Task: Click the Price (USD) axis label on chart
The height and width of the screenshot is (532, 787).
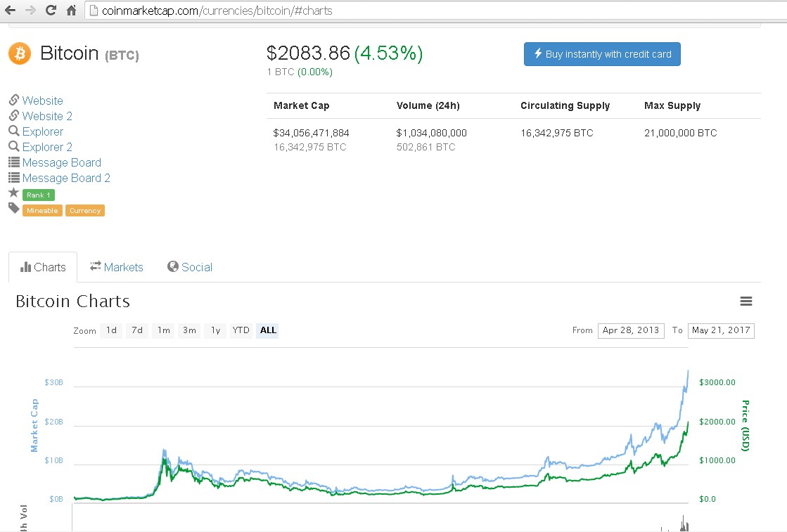Action: [746, 426]
